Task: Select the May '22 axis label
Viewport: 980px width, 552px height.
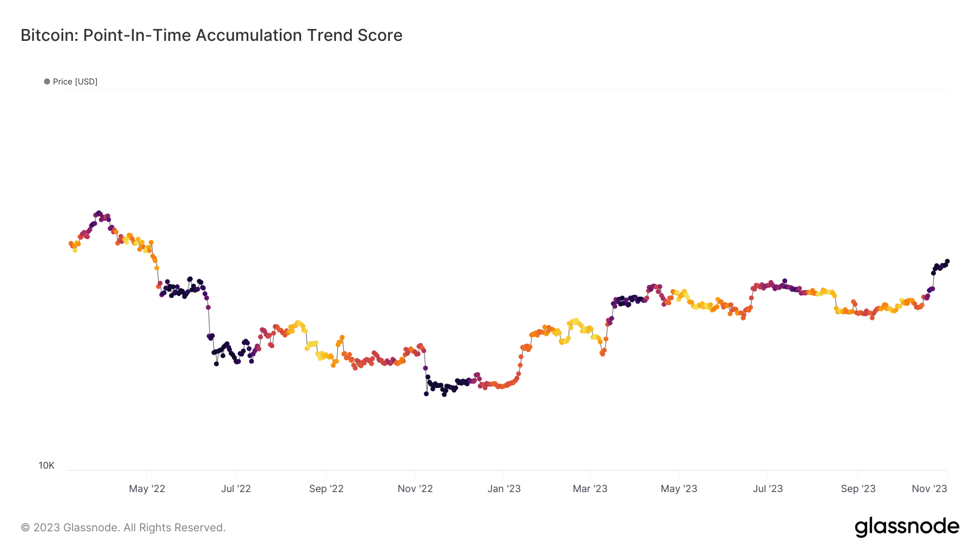Action: [147, 489]
